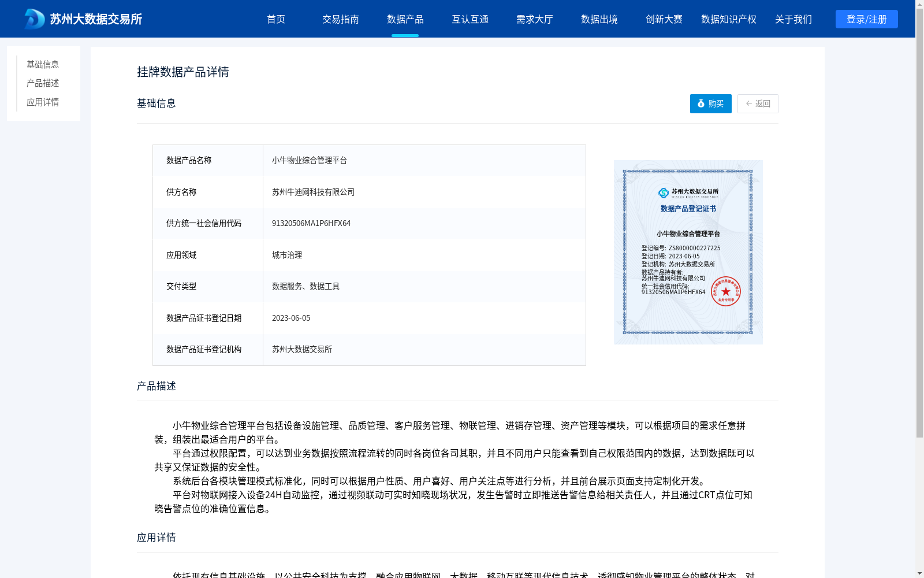Screen dimensions: 924x578
Task: Click the page vertical scrollbar thumb
Action: click(x=919, y=223)
